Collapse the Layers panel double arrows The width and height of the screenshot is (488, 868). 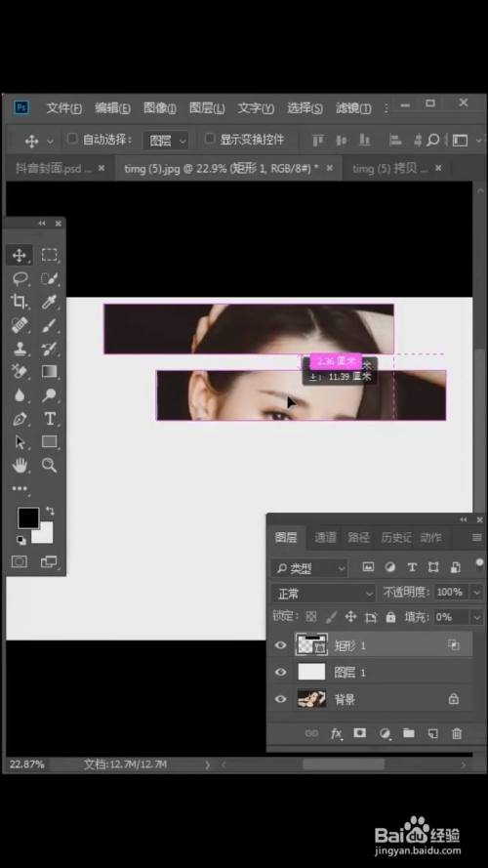pos(464,519)
